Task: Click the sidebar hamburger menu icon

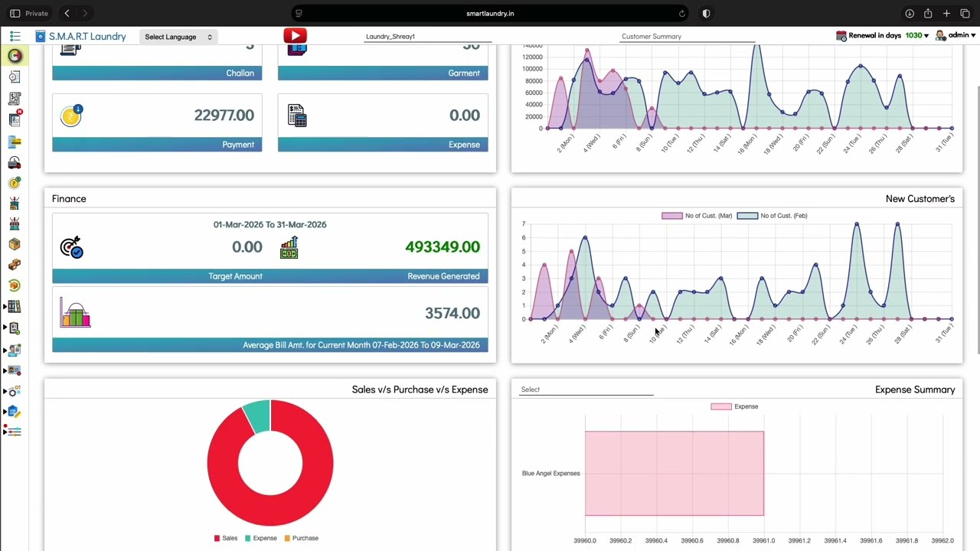Action: point(15,36)
